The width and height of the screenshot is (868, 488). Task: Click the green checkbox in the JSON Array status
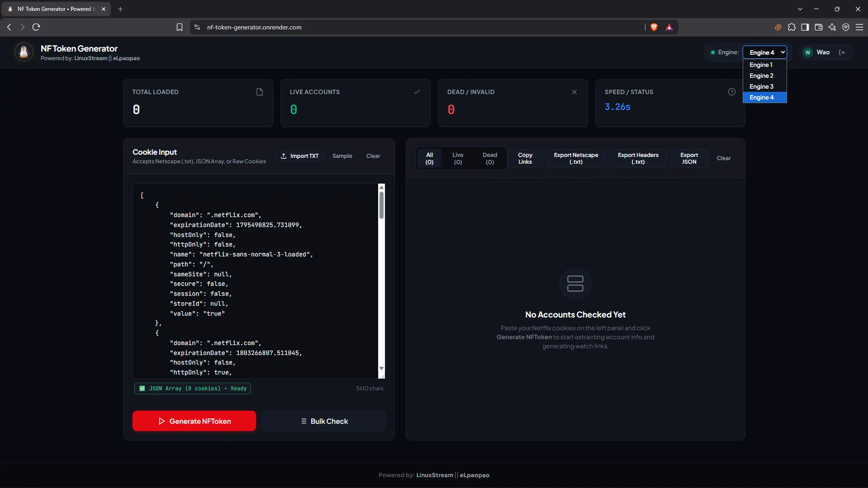pyautogui.click(x=142, y=389)
